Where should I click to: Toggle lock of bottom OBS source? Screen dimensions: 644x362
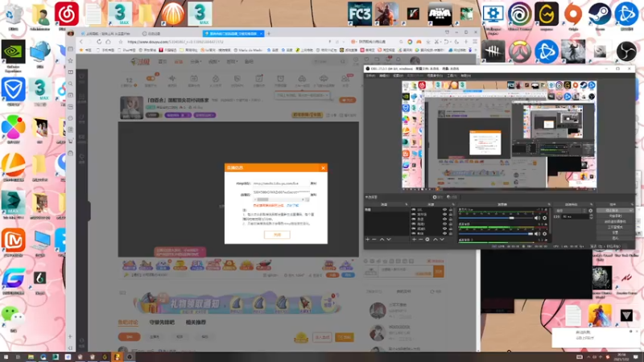coord(451,233)
